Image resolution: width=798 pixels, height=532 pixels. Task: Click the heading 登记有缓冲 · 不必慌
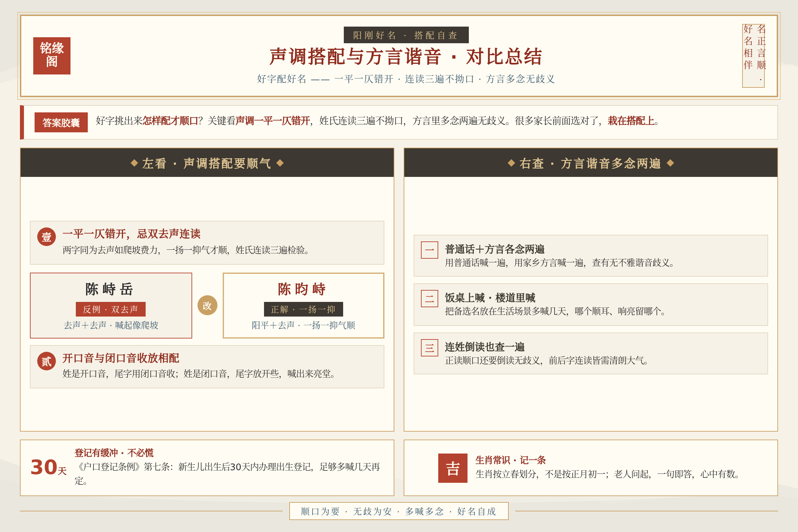click(x=114, y=453)
